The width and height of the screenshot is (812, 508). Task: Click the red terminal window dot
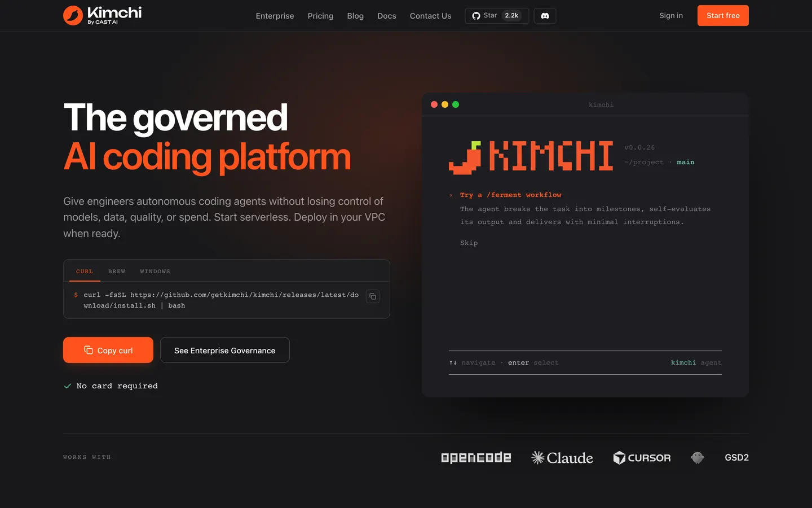tap(434, 104)
